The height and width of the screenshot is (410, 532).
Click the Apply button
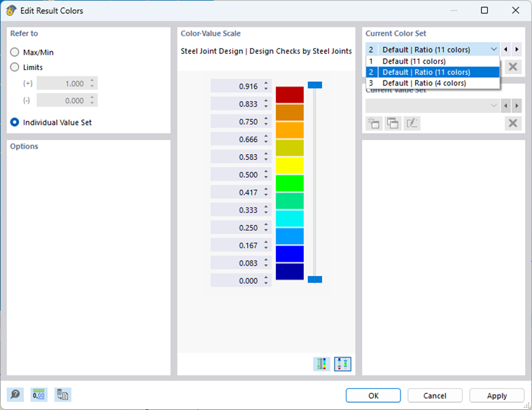point(497,396)
